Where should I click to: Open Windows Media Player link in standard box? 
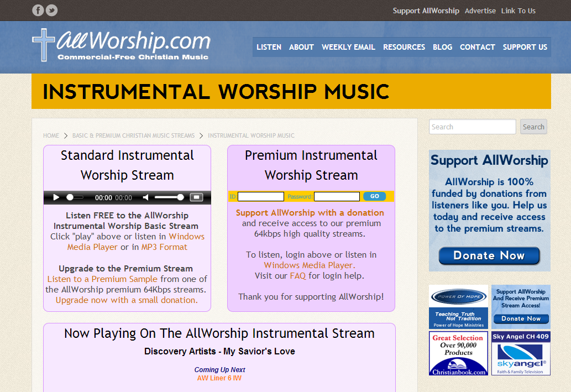136,242
